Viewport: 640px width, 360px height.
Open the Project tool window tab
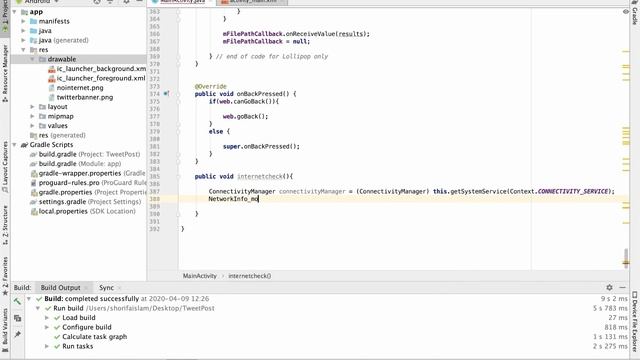pyautogui.click(x=5, y=16)
